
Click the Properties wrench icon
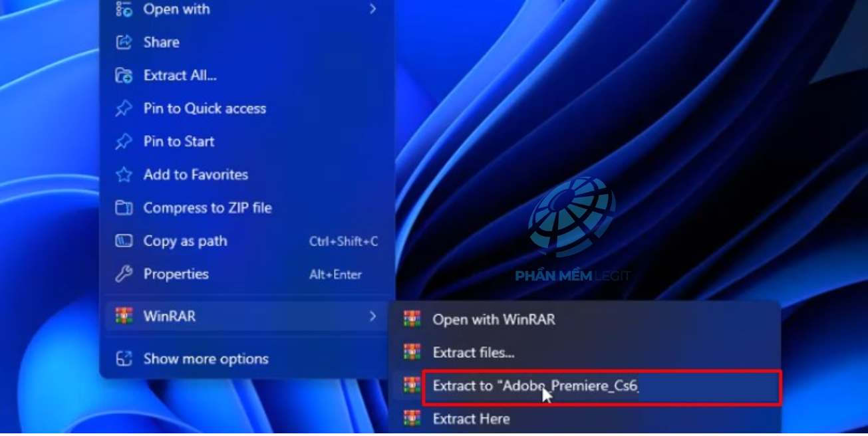coord(124,274)
